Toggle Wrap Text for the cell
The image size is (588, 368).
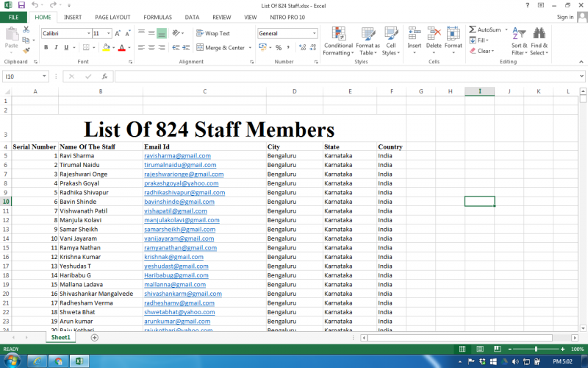(x=212, y=33)
